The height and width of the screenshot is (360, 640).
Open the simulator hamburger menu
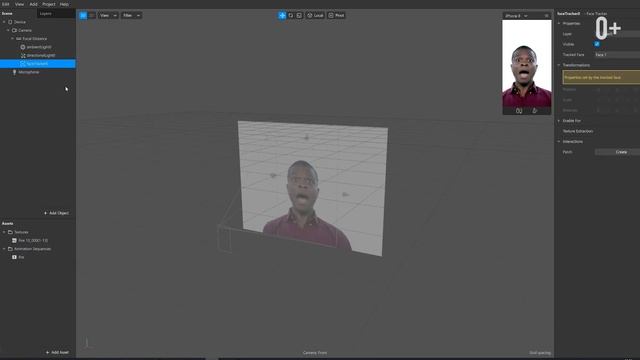(547, 16)
